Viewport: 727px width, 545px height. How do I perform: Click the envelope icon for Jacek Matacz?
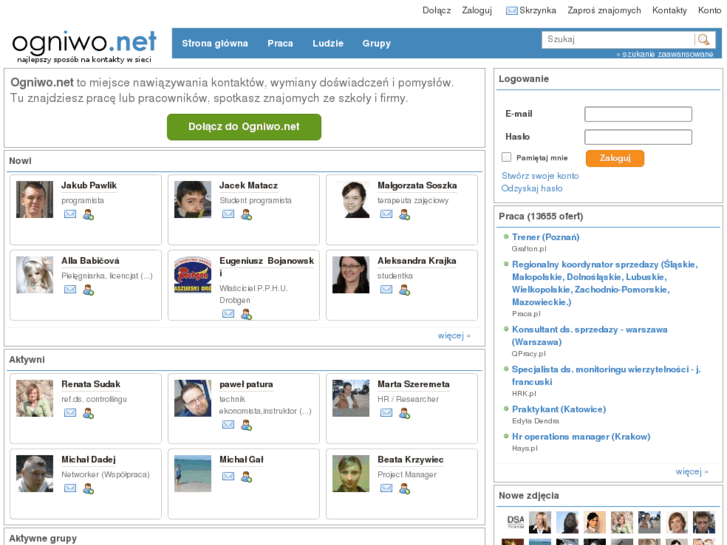coord(228,214)
